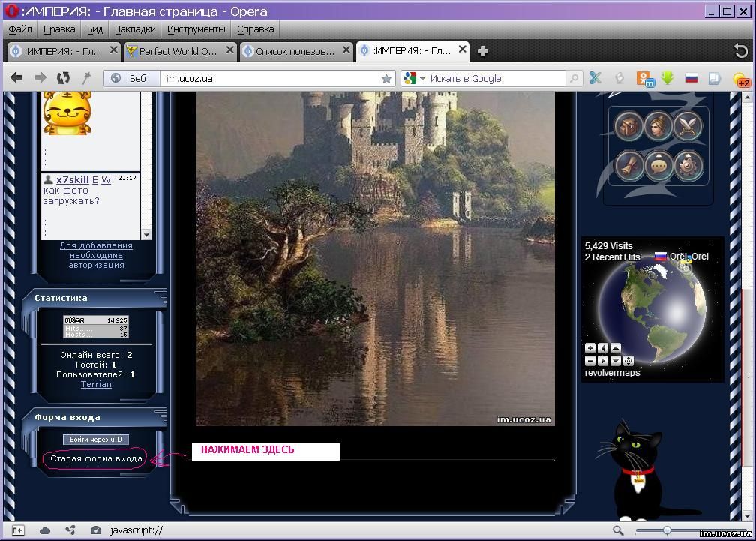Image resolution: width=756 pixels, height=541 pixels.
Task: Adjust the page zoom slider handle
Action: 667,531
